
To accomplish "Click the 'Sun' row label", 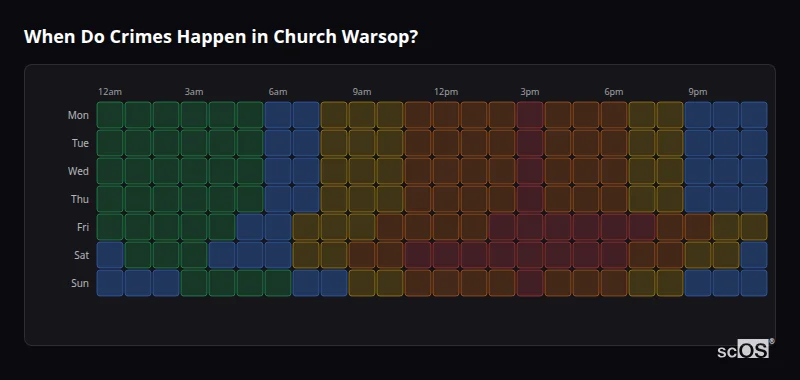I will coord(80,284).
